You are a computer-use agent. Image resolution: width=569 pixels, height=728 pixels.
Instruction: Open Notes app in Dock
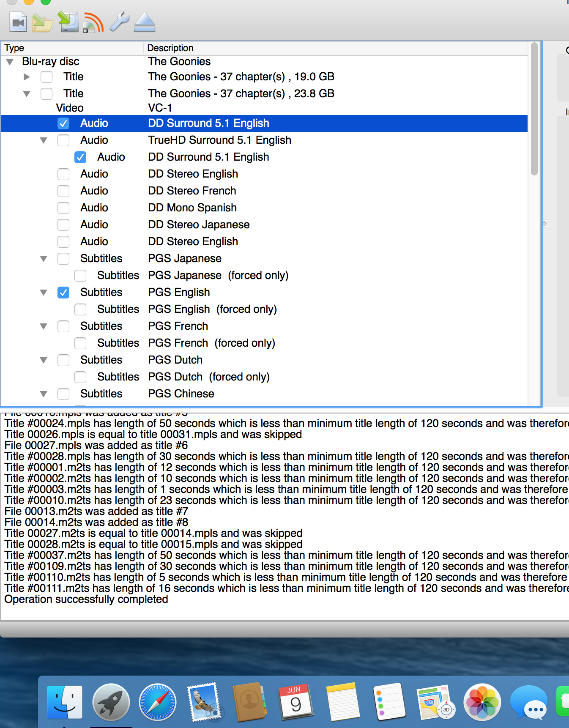coord(343,702)
